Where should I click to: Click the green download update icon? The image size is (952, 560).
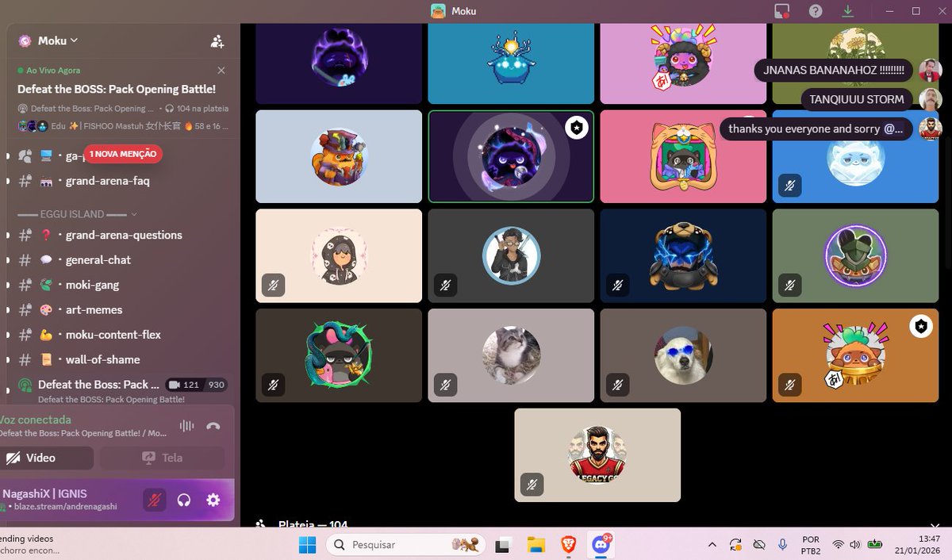point(848,11)
